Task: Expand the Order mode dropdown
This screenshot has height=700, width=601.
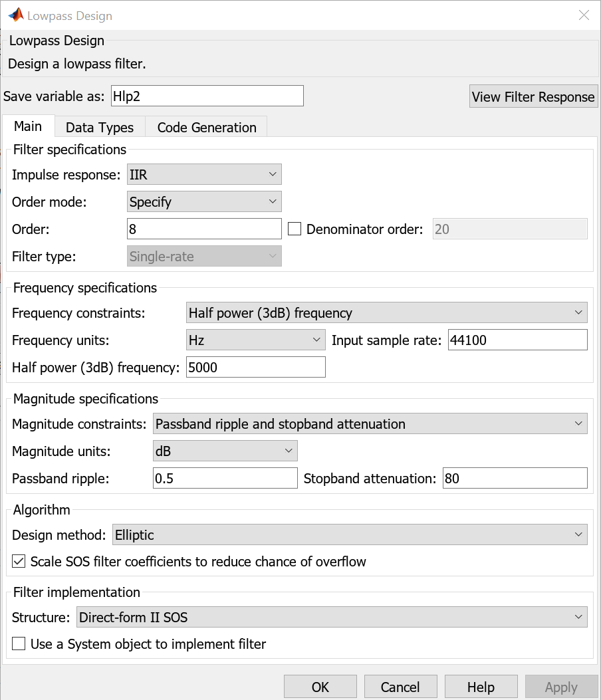Action: pyautogui.click(x=204, y=202)
